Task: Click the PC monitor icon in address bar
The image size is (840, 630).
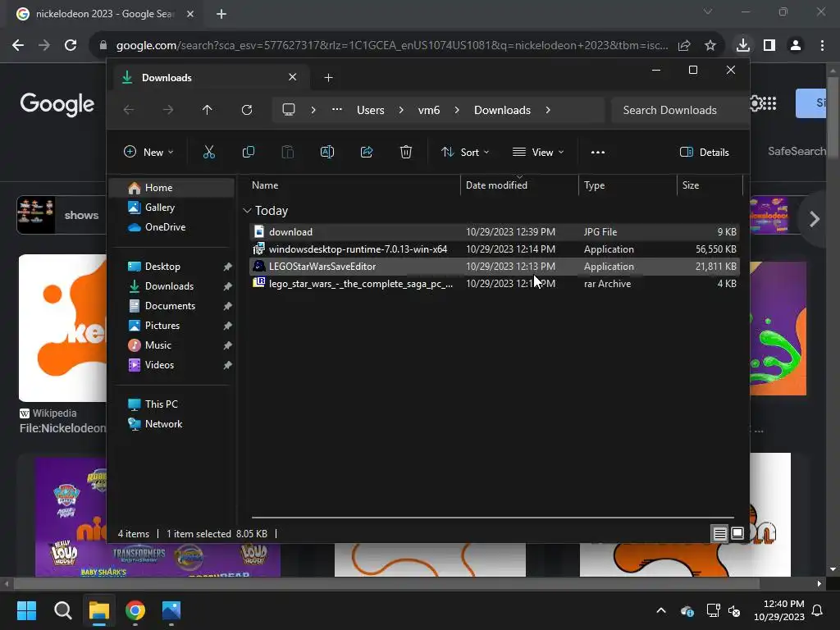Action: (x=289, y=110)
